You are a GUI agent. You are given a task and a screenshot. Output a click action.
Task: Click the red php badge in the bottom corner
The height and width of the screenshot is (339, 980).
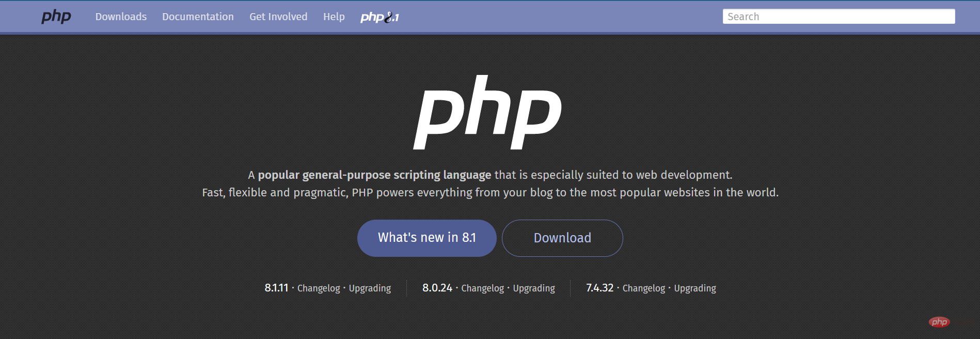click(939, 322)
